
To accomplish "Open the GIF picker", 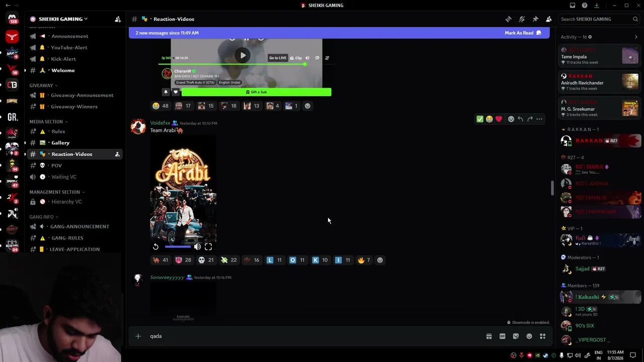I will point(502,336).
